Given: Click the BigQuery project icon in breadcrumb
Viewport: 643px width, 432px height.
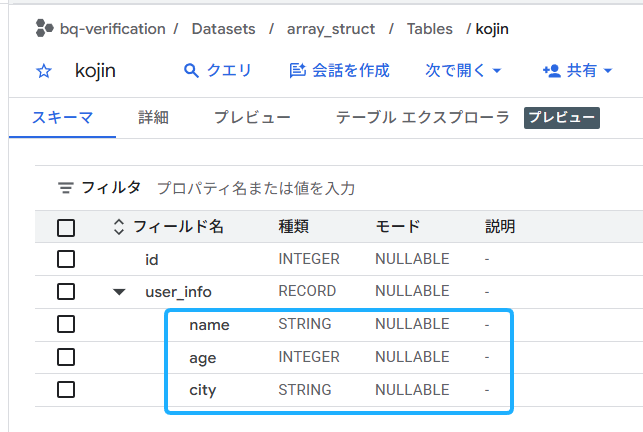Looking at the screenshot, I should click(x=44, y=29).
